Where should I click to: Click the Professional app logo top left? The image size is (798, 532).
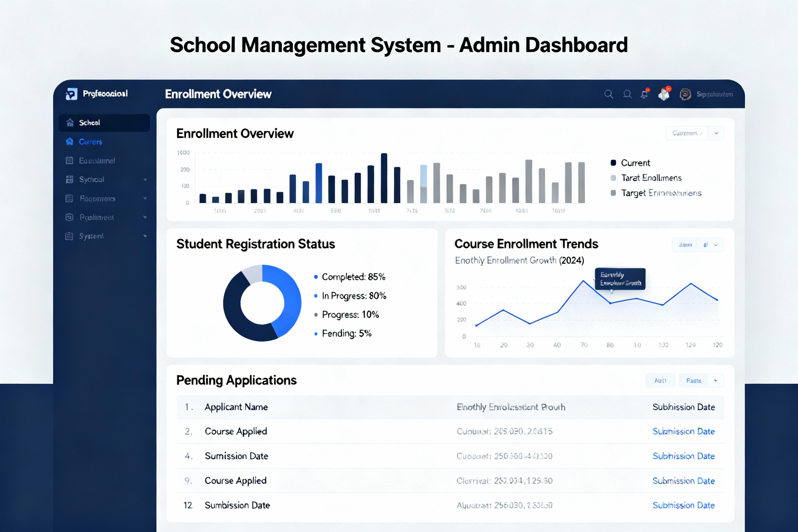point(72,94)
